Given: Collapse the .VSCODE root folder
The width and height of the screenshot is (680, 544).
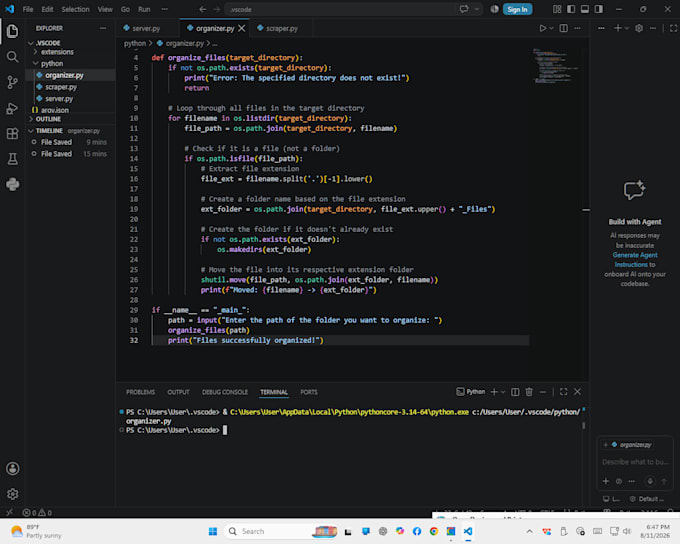Looking at the screenshot, I should pyautogui.click(x=31, y=43).
